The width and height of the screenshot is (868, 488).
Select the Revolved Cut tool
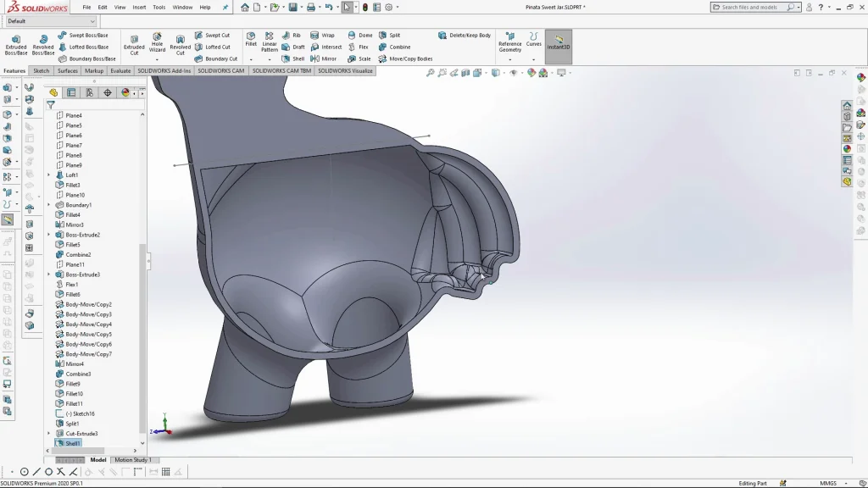[x=180, y=45]
